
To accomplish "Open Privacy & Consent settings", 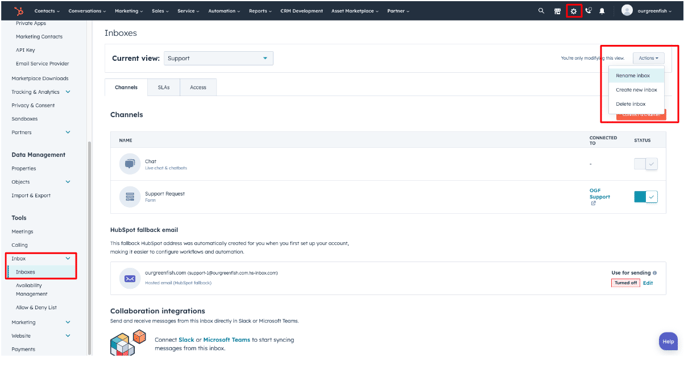I will [x=33, y=106].
